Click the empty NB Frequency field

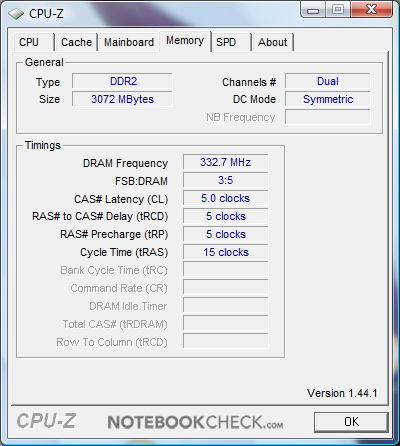(x=328, y=117)
